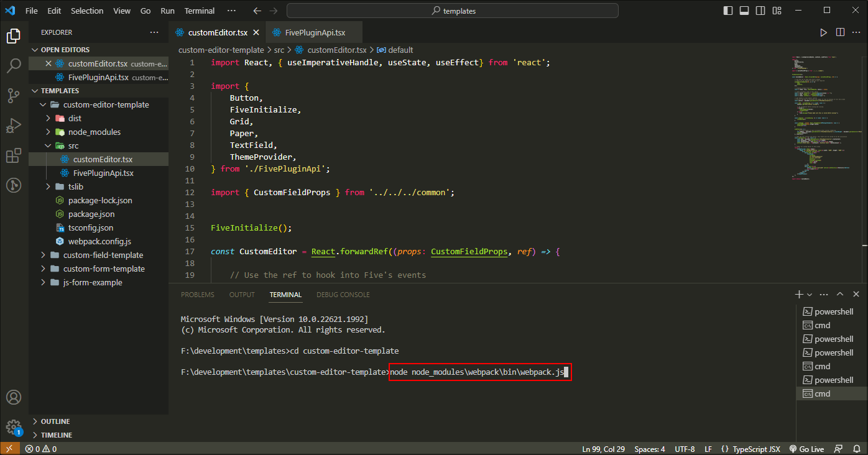Run the active file with the play button
The image size is (868, 455).
(x=823, y=32)
